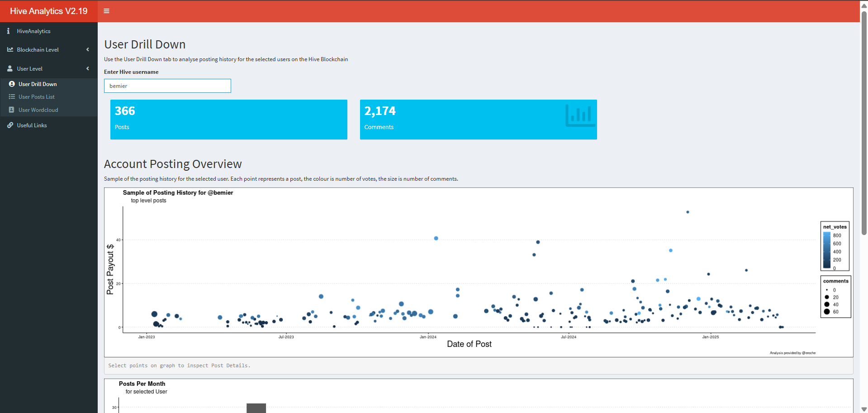
Task: Open the User Posts List tab
Action: (x=49, y=97)
